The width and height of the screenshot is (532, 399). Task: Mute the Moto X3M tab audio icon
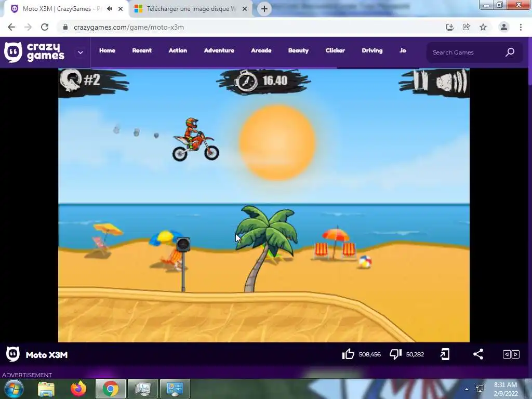coord(109,9)
